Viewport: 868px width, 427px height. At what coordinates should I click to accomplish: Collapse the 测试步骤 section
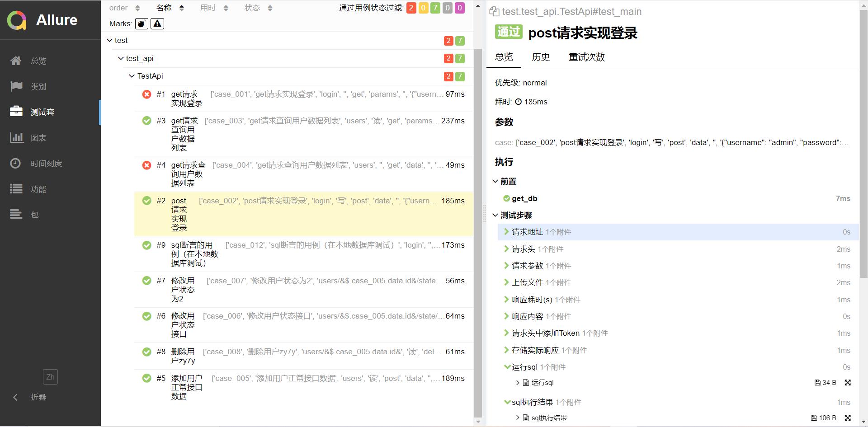point(512,215)
